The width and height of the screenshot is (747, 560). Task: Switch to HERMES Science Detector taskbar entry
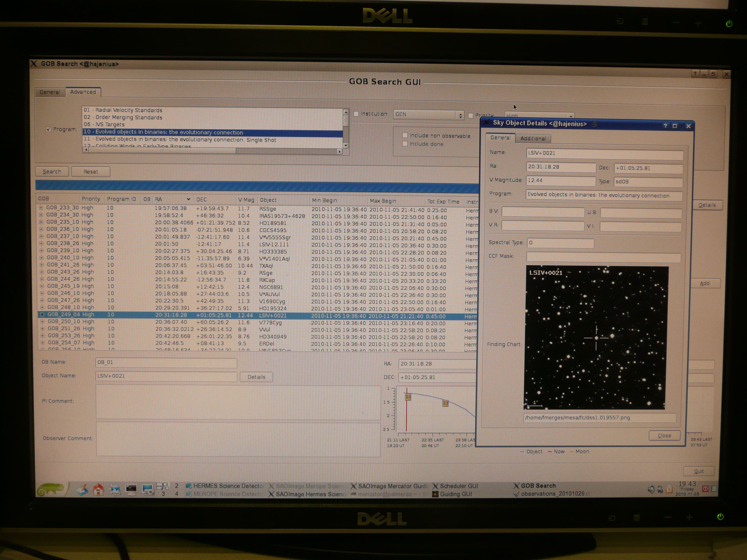pos(225,486)
